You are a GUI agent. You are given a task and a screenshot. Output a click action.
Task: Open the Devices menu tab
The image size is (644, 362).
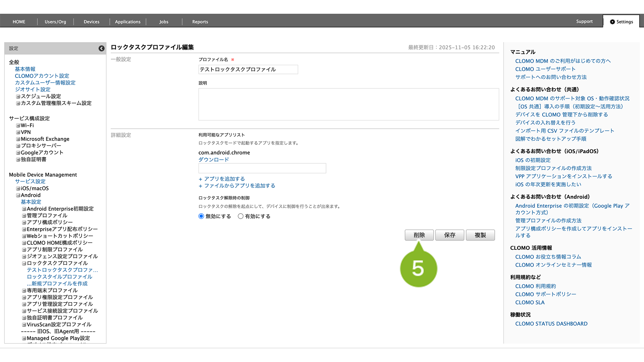(91, 22)
